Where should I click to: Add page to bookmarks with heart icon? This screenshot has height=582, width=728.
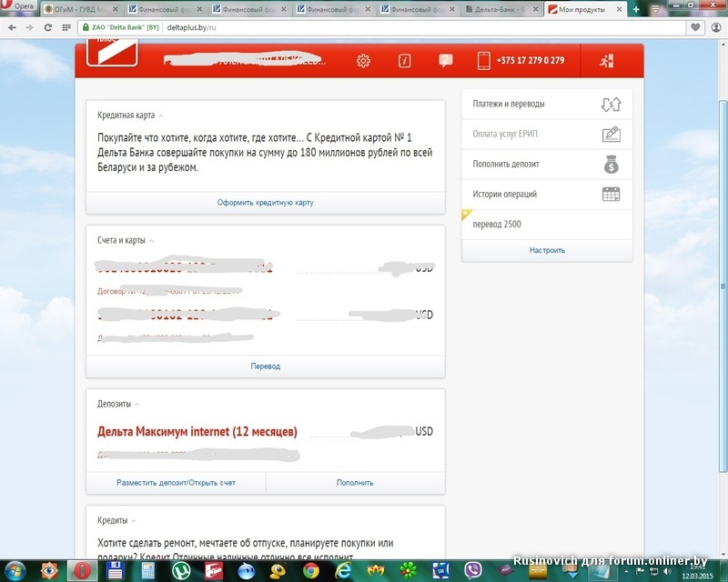tap(695, 27)
